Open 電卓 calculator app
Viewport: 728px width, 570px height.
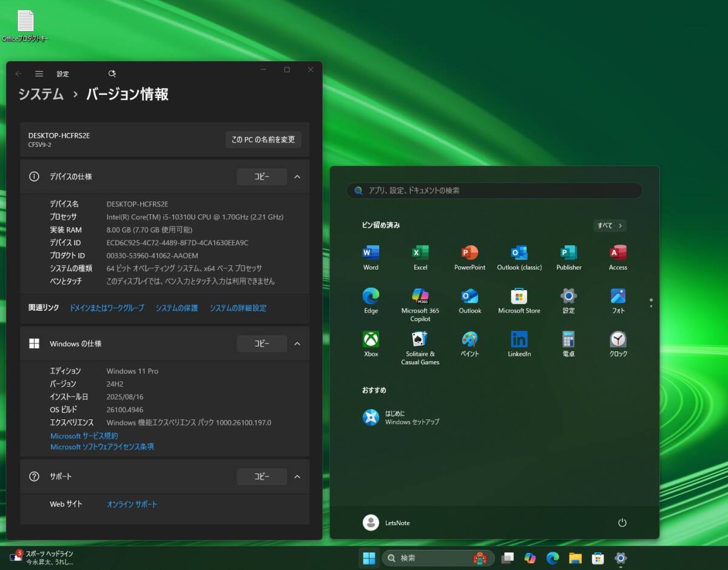(568, 344)
